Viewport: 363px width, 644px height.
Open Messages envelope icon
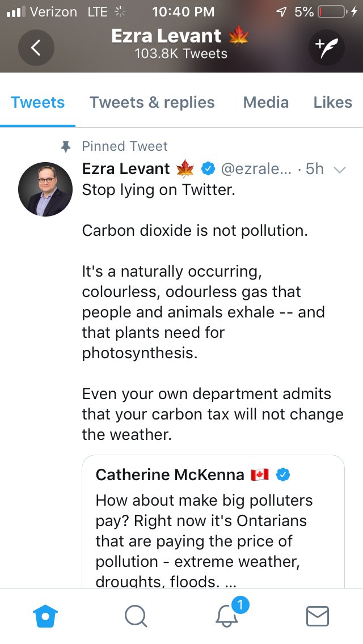[317, 616]
